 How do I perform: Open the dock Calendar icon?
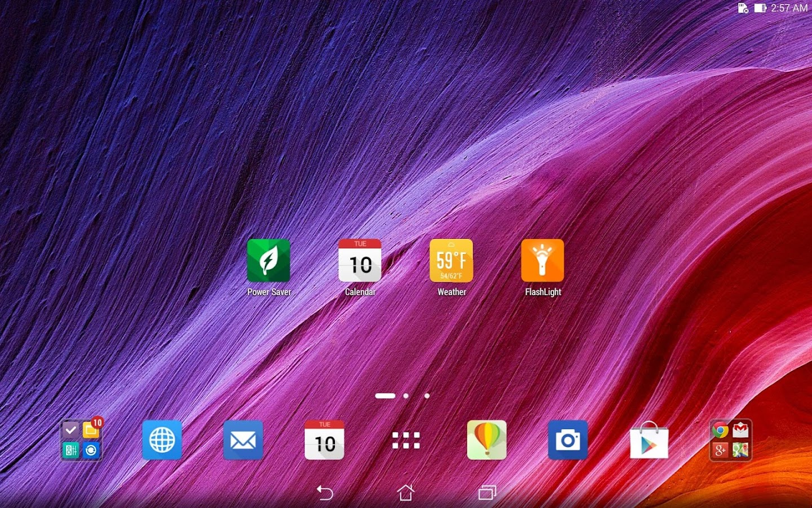[x=324, y=440]
